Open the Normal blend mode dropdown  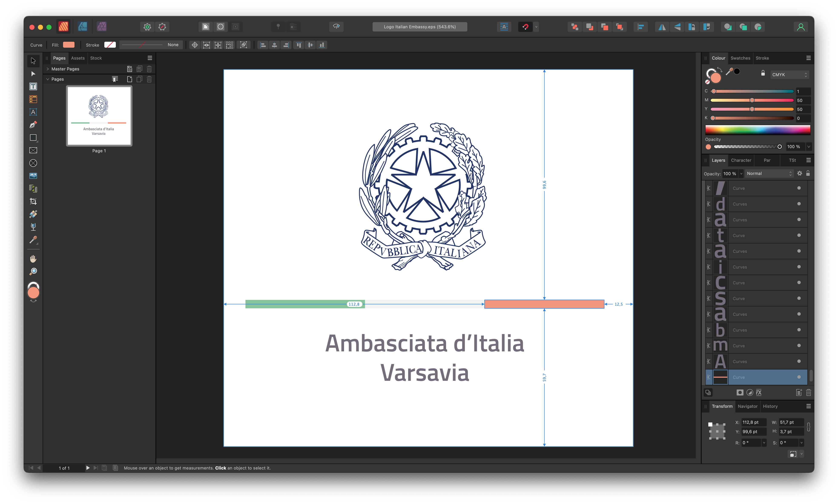click(769, 173)
